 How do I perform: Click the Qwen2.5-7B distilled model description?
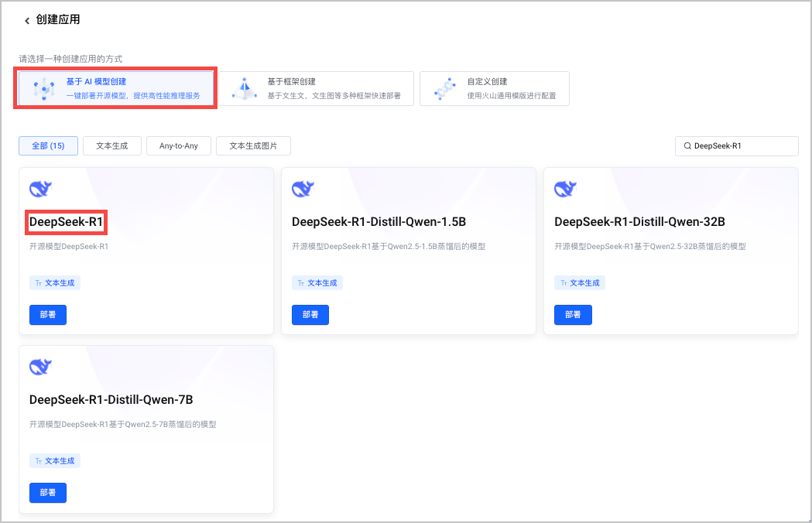pos(123,425)
